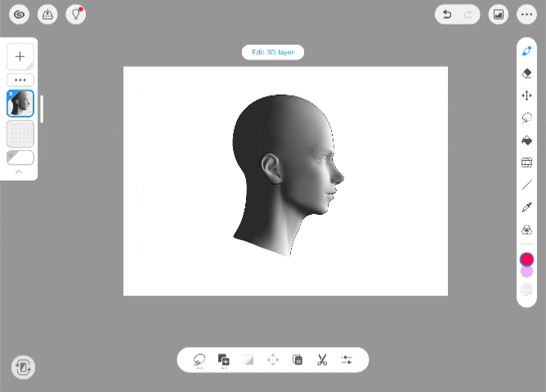Select the straight Line tool
This screenshot has height=392, width=546.
[526, 185]
